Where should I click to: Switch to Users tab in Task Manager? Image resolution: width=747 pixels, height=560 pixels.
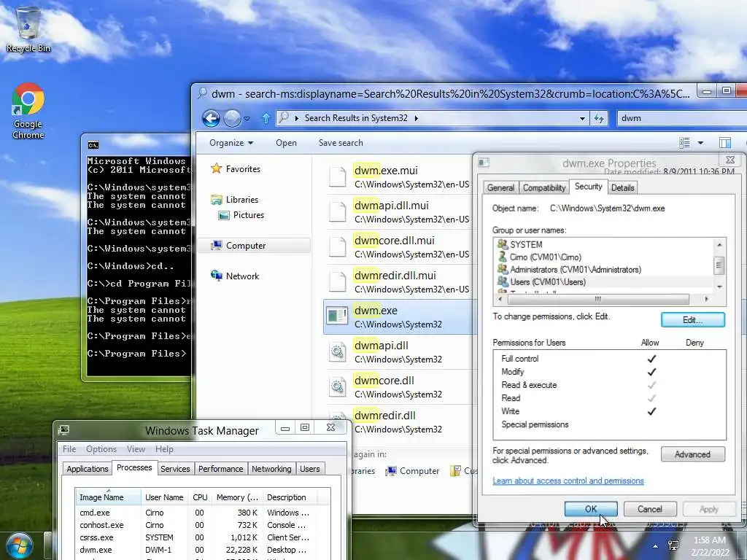click(x=309, y=469)
